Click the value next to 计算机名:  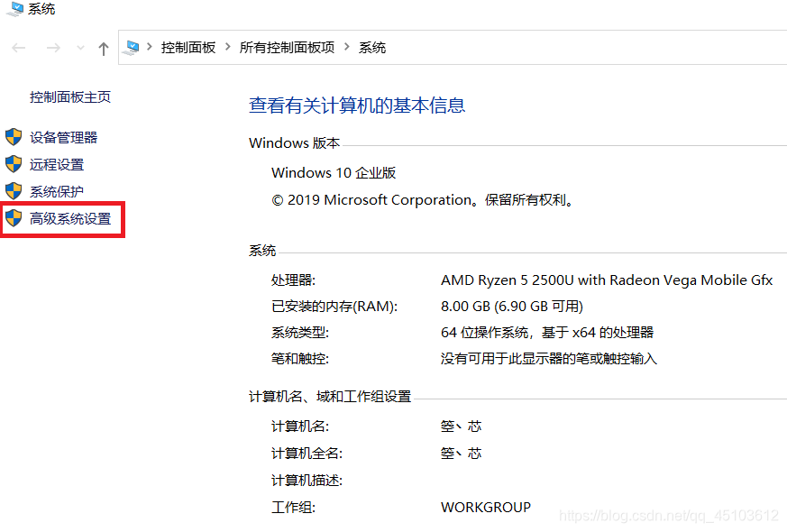pos(462,427)
